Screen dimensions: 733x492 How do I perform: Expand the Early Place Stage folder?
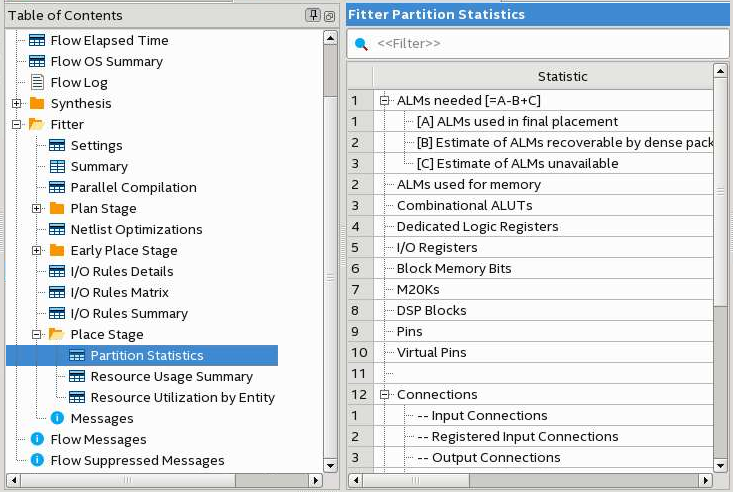tap(37, 250)
